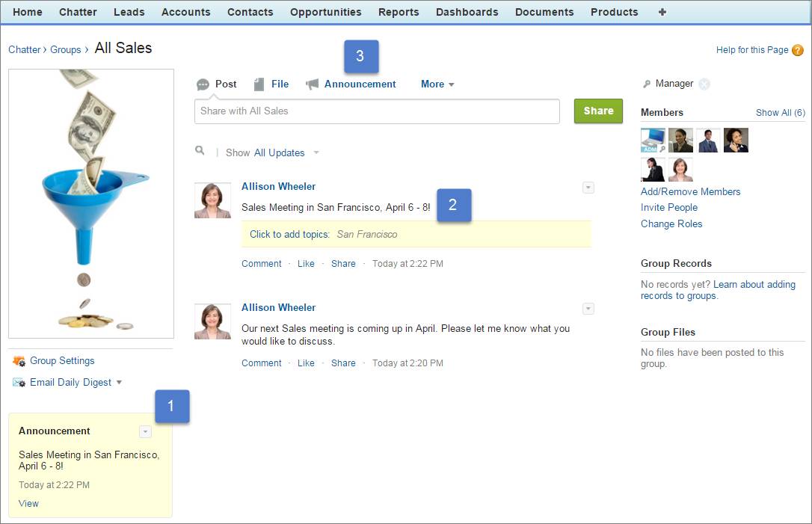Click the Post speech bubble icon

pyautogui.click(x=203, y=84)
